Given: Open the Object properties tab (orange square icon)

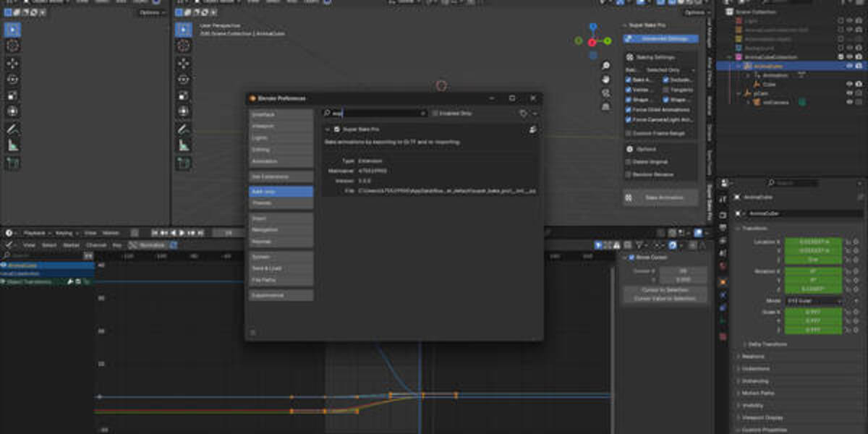Looking at the screenshot, I should click(x=722, y=282).
